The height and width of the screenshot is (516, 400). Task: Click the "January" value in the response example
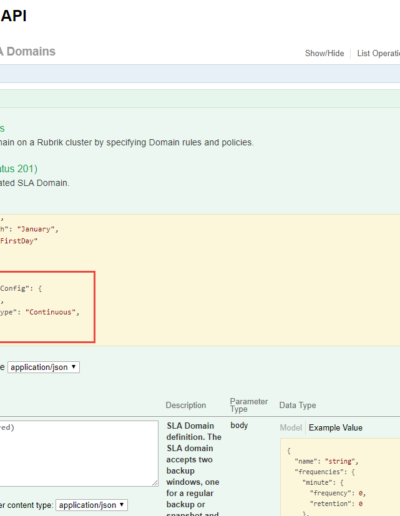pyautogui.click(x=36, y=229)
